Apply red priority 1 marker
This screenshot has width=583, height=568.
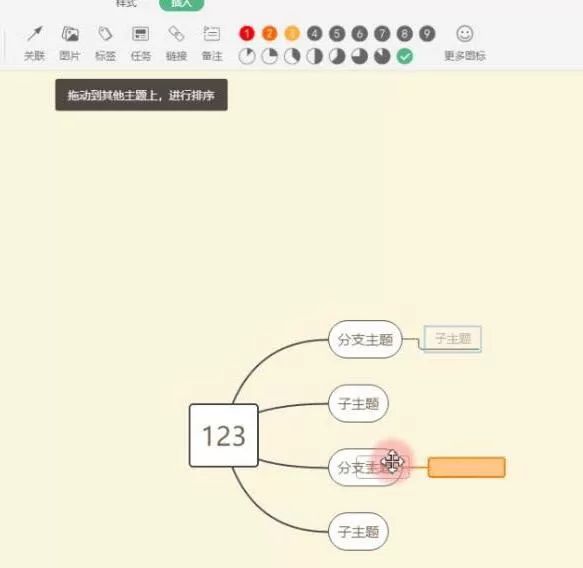(x=247, y=34)
